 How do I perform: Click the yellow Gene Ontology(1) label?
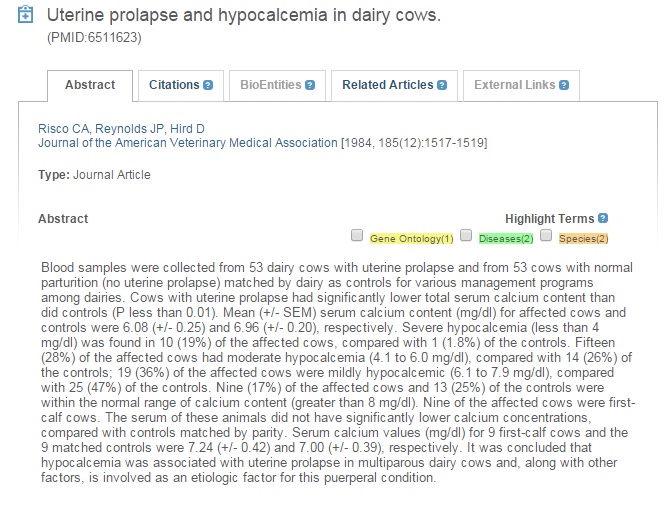(412, 238)
